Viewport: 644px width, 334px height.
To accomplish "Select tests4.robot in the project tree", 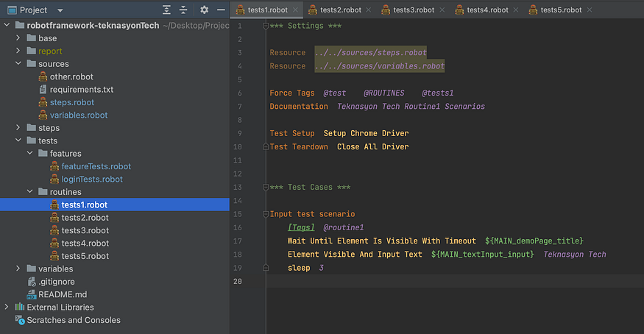I will pos(85,244).
